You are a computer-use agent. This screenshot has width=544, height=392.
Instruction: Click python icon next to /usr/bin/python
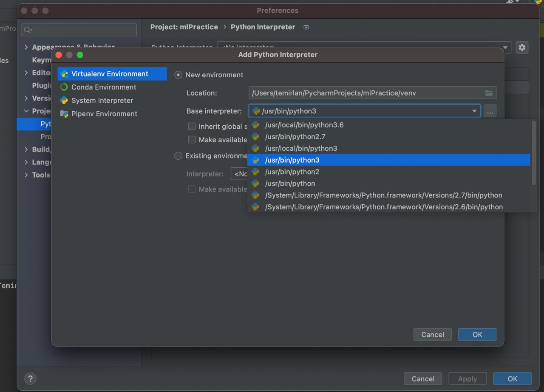(x=255, y=183)
